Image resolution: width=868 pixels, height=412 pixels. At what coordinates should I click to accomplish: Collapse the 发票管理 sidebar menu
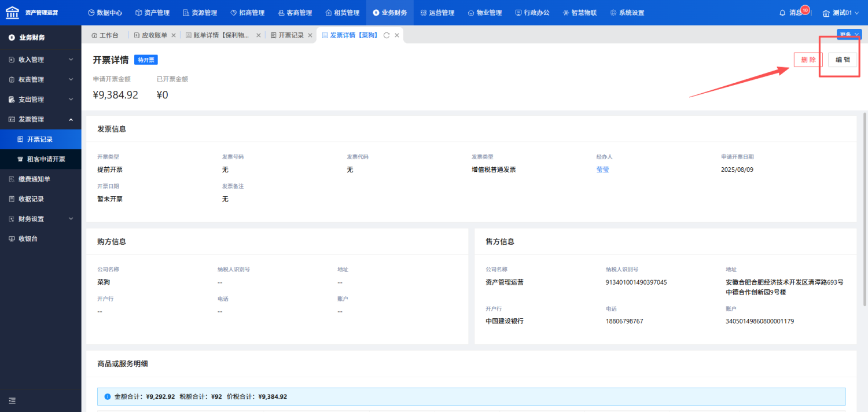(x=41, y=119)
